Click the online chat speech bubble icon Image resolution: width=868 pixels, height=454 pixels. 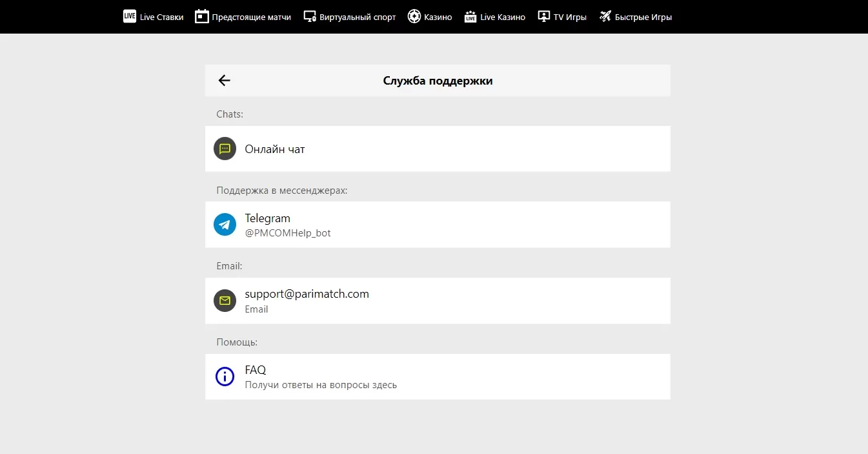point(225,149)
